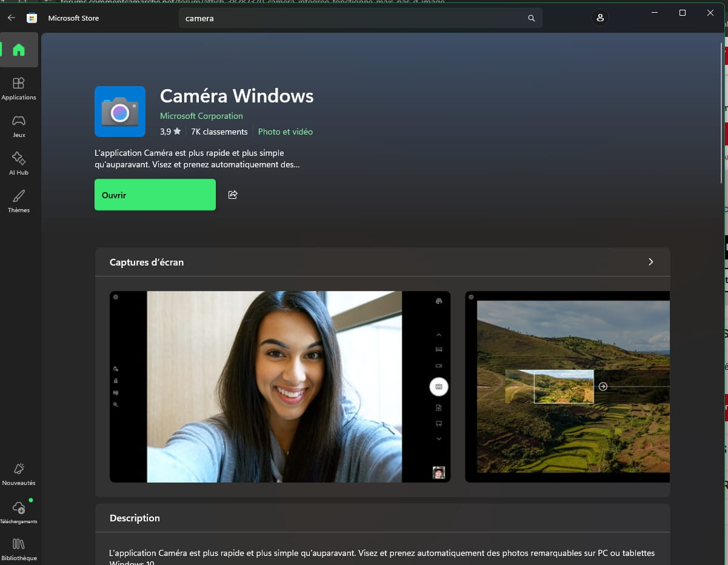Open the landscape hills screenshot thumbnail

[x=567, y=387]
